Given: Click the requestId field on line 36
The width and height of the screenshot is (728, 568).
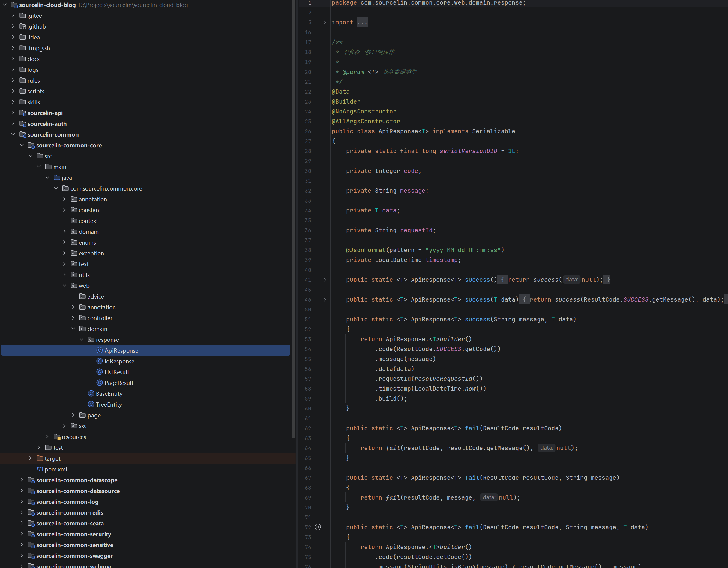Looking at the screenshot, I should pos(416,230).
